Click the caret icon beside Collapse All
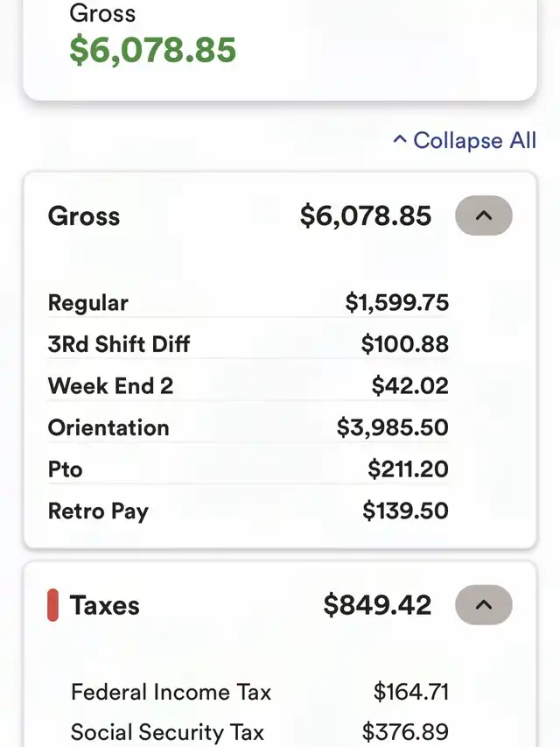 point(400,139)
